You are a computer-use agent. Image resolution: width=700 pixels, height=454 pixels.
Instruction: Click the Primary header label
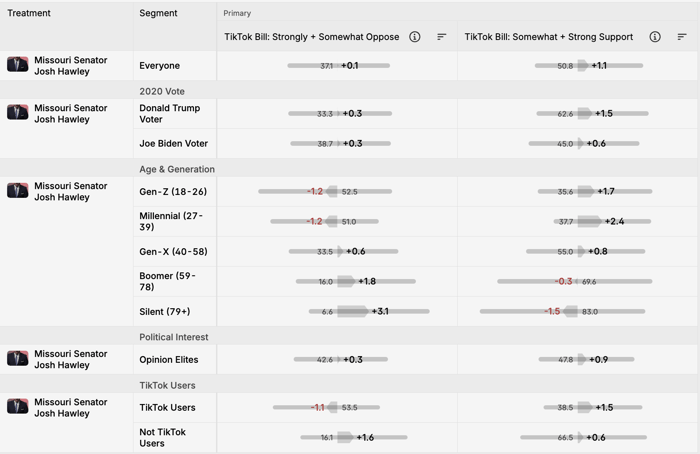237,13
